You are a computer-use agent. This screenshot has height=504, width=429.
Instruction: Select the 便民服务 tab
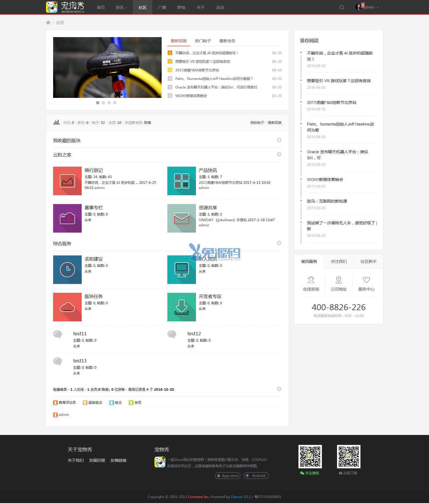[309, 261]
